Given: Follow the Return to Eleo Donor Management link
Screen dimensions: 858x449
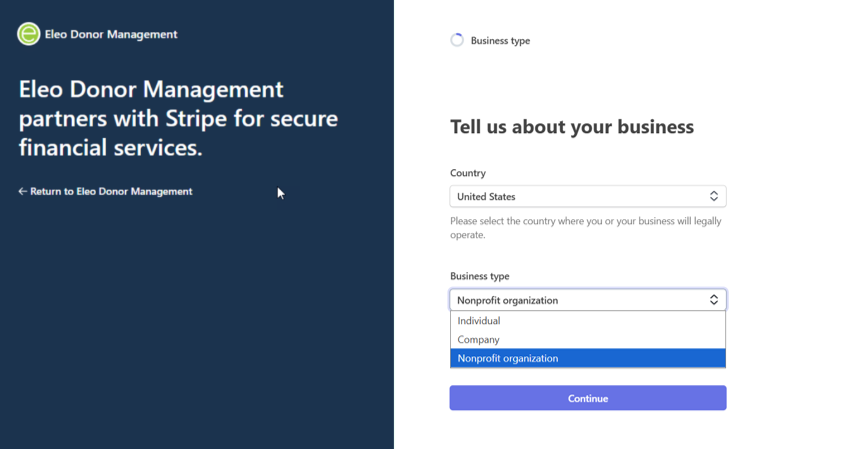Looking at the screenshot, I should coord(106,191).
